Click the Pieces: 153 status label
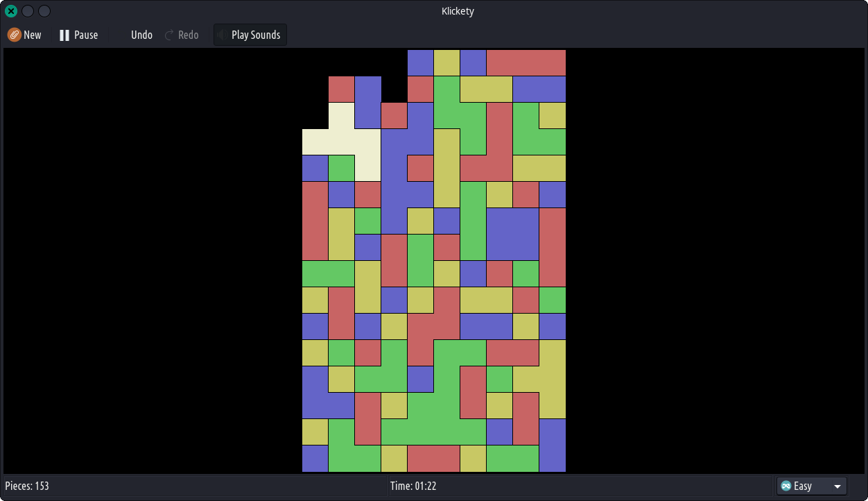 [x=27, y=486]
